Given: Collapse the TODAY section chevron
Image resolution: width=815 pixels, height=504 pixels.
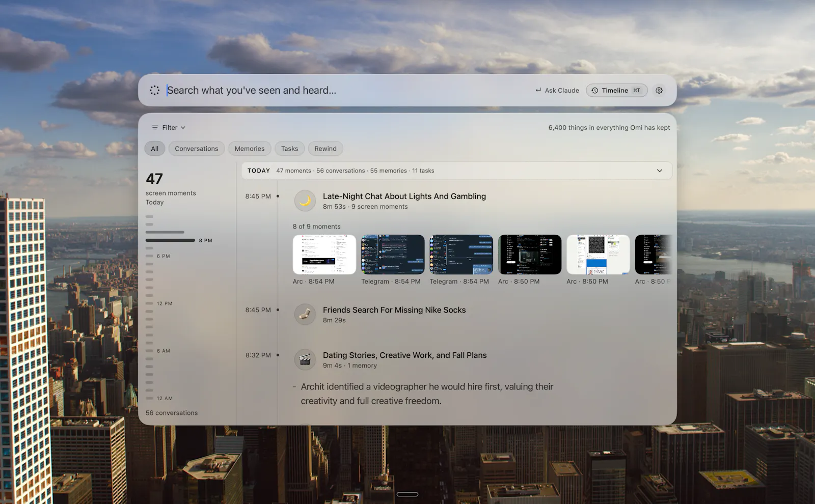Looking at the screenshot, I should tap(660, 171).
